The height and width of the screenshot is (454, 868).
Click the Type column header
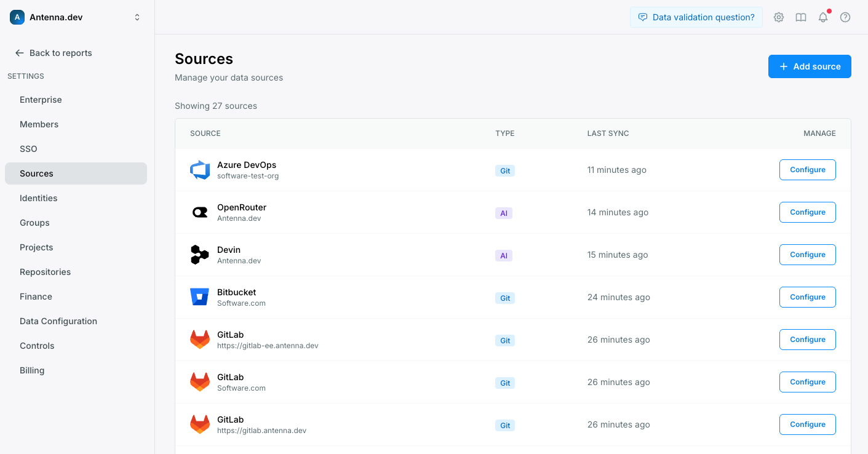click(x=505, y=133)
